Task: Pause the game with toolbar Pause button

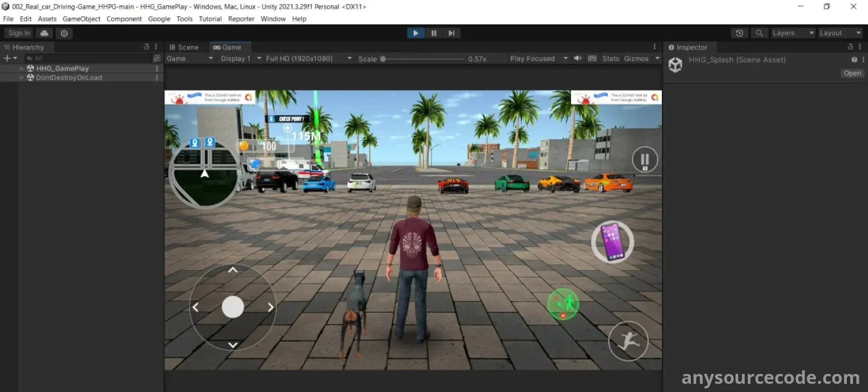Action: click(x=434, y=33)
